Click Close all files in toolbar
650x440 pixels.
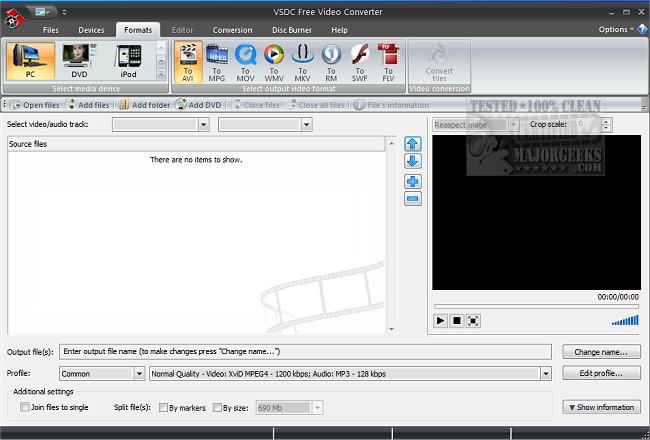317,105
